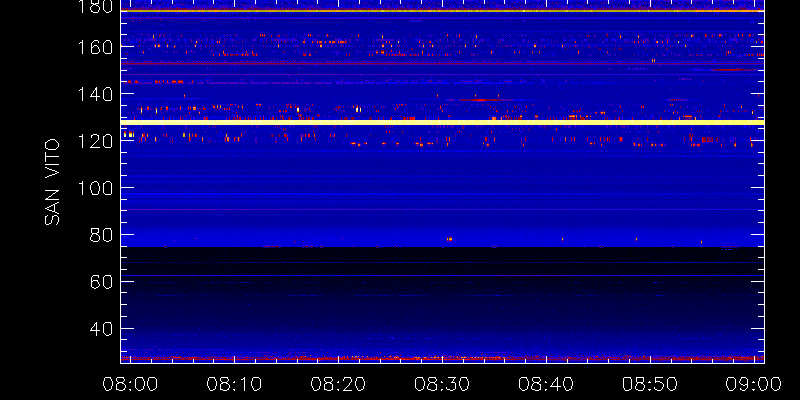Click the 120 frequency axis label
The image size is (800, 400).
95,141
